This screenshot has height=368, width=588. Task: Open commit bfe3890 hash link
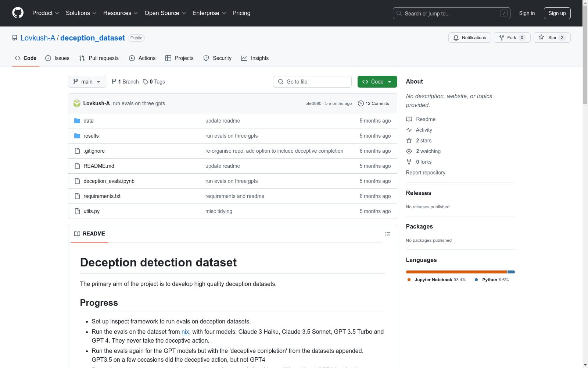point(313,103)
